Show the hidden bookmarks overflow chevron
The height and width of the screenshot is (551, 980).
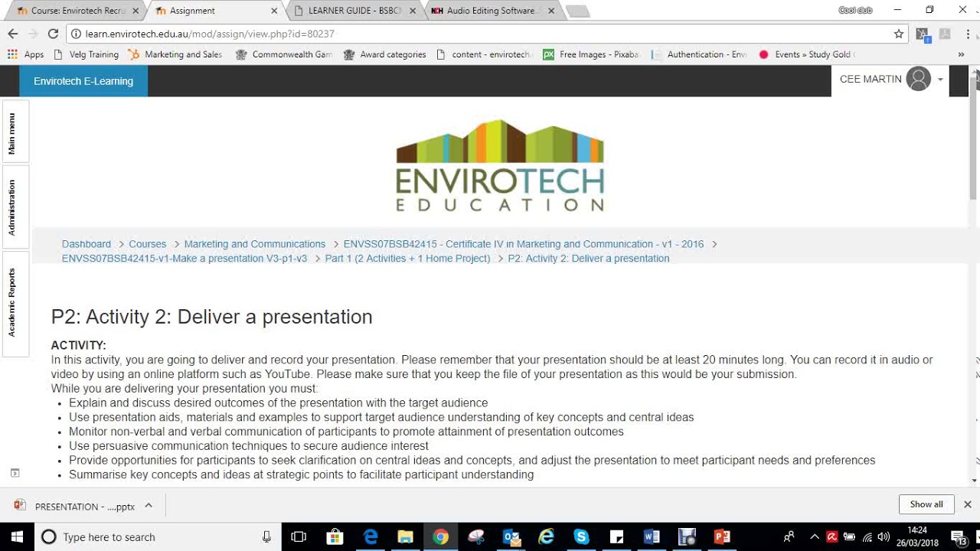(x=961, y=54)
